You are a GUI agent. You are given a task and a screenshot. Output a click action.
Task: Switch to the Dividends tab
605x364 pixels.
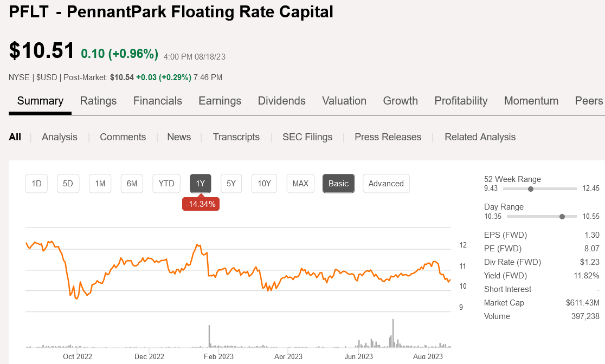pyautogui.click(x=281, y=101)
